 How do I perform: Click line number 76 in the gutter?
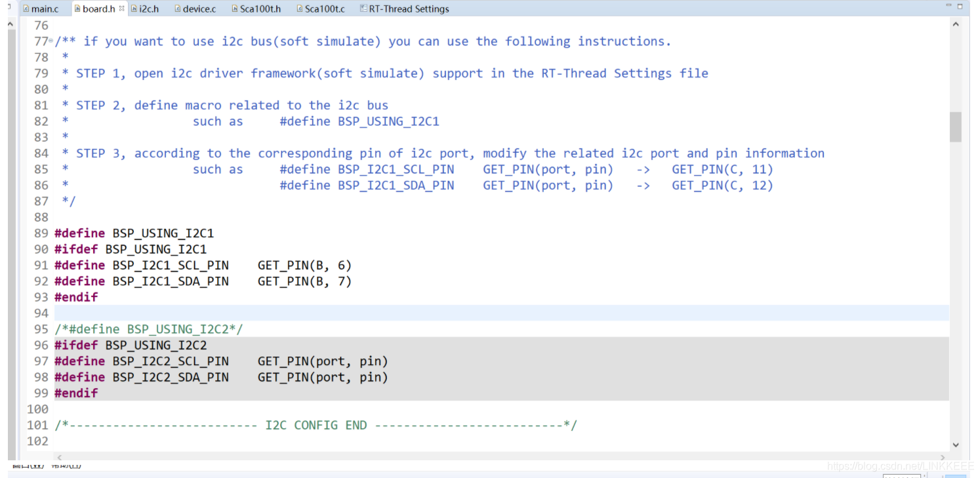[x=41, y=26]
